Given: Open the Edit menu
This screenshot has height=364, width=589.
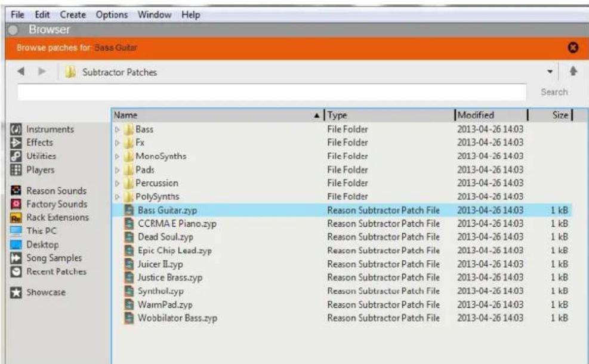Looking at the screenshot, I should [x=42, y=15].
